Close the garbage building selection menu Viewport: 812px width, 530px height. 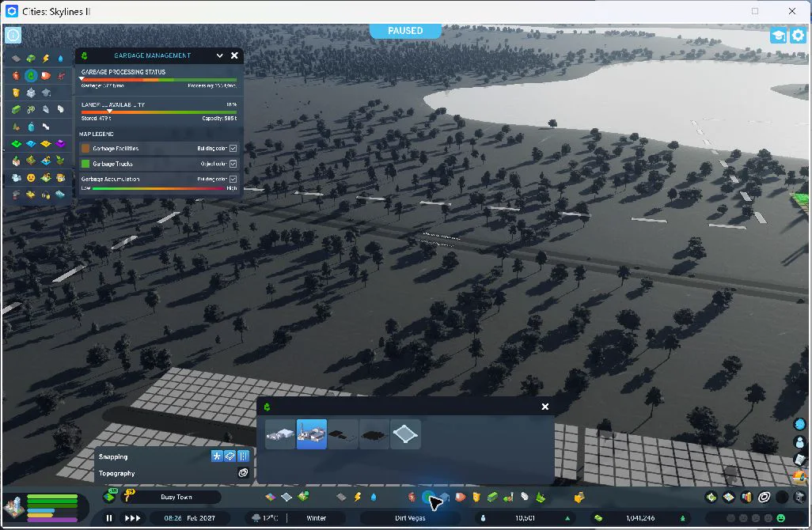[x=544, y=407]
